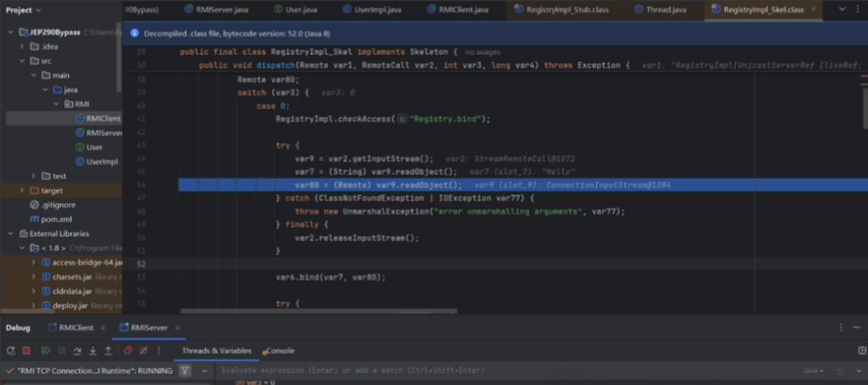This screenshot has width=868, height=385.
Task: Expand the .idea folder
Action: pos(21,47)
